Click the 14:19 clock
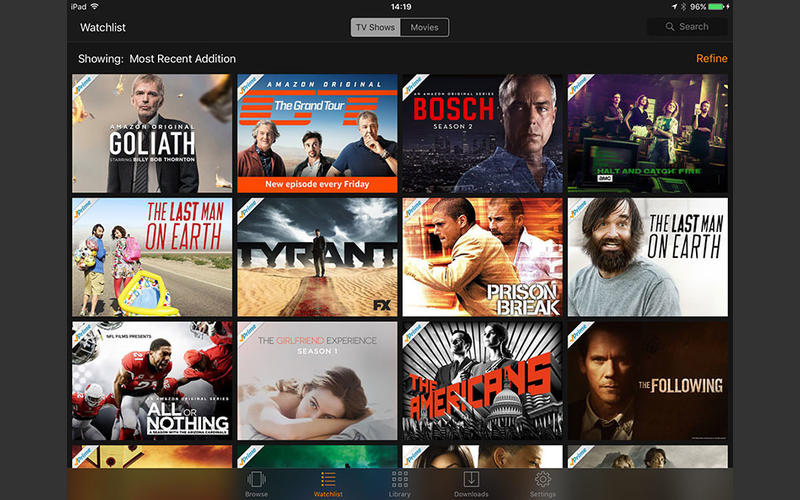The width and height of the screenshot is (800, 500). tap(401, 7)
